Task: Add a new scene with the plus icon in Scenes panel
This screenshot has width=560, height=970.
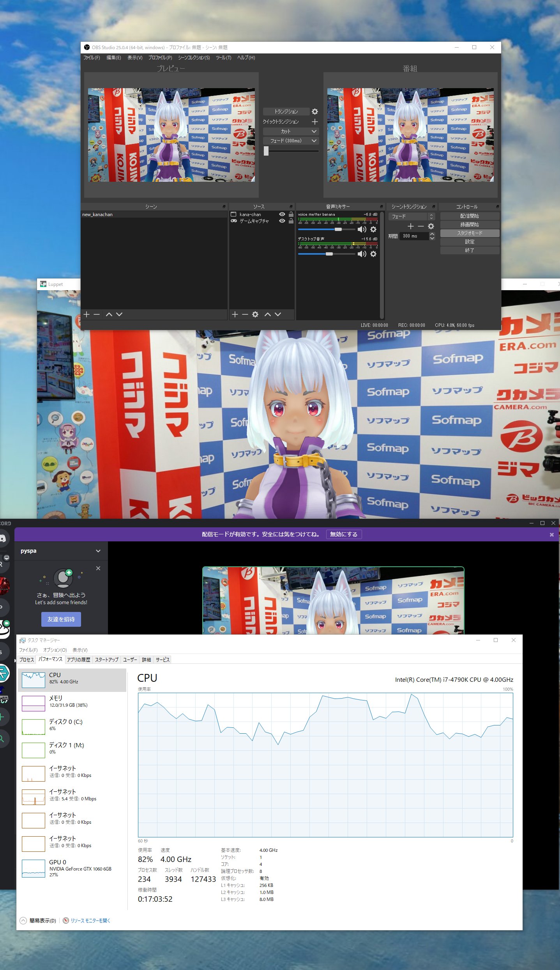Action: 87,314
